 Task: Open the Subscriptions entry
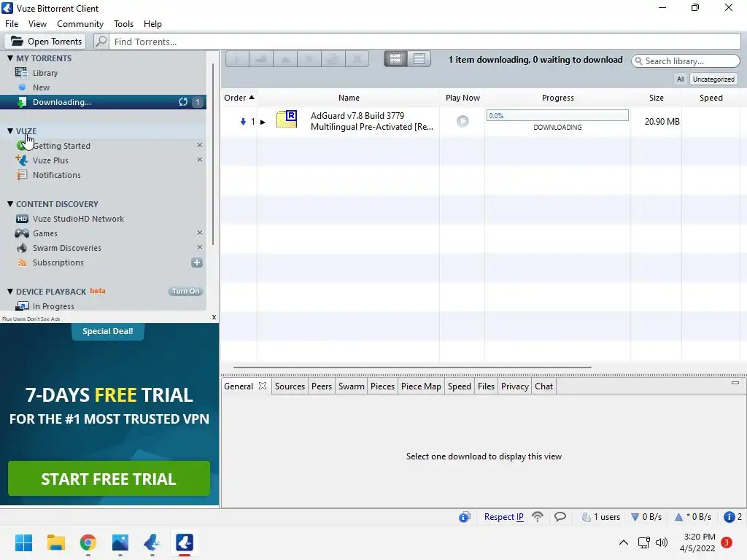[x=58, y=262]
